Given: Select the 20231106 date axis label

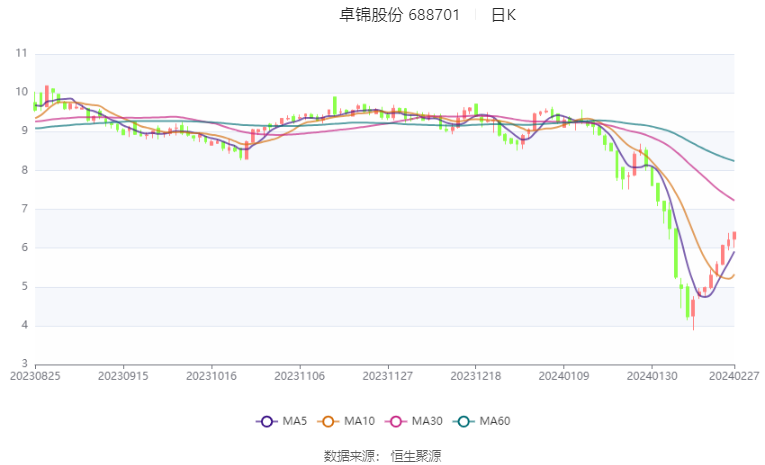Looking at the screenshot, I should [x=300, y=376].
